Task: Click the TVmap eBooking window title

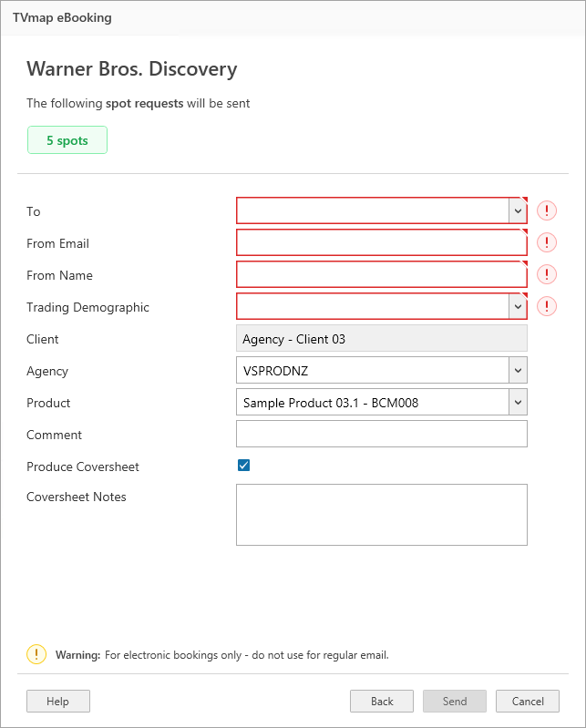Action: coord(62,17)
